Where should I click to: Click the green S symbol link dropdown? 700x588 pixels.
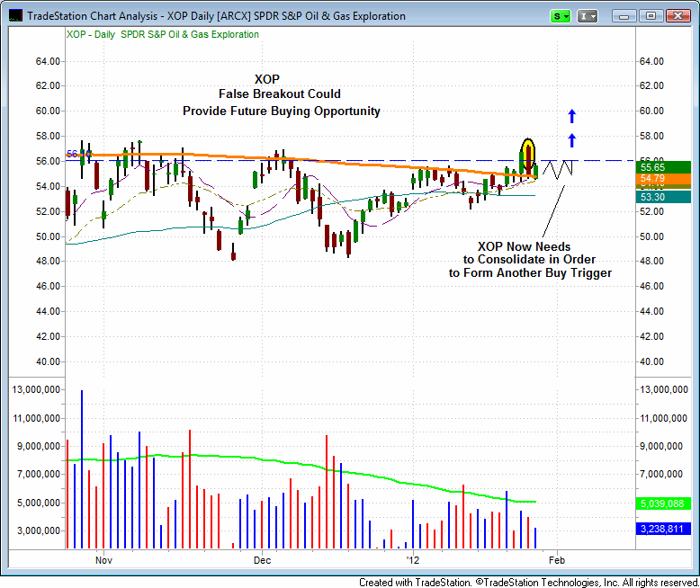(561, 16)
